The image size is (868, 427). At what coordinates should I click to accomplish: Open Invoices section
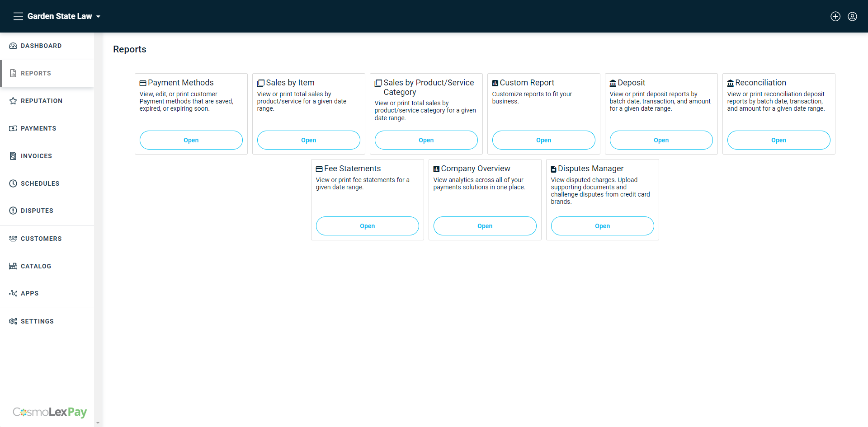pyautogui.click(x=47, y=156)
